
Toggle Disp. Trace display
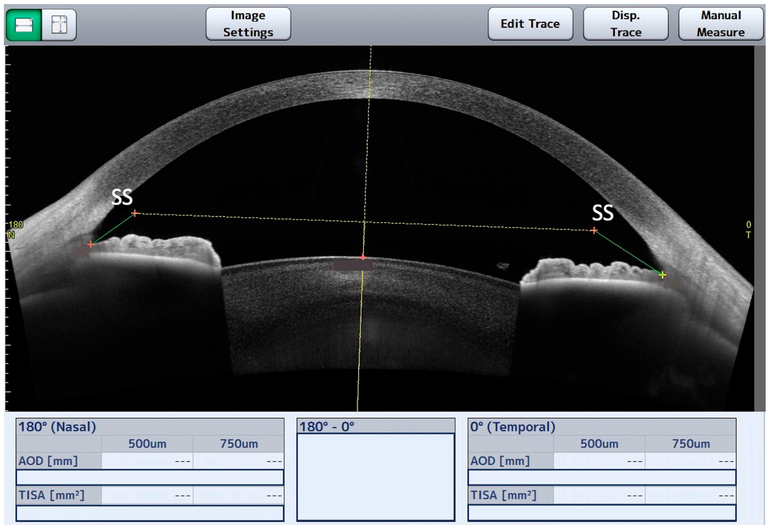[626, 24]
